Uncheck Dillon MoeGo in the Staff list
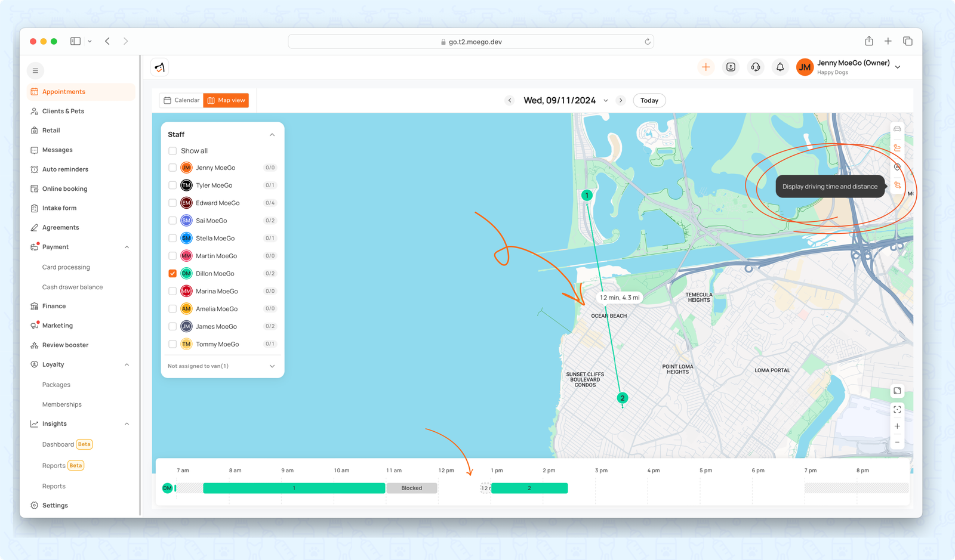This screenshot has height=560, width=955. [172, 273]
